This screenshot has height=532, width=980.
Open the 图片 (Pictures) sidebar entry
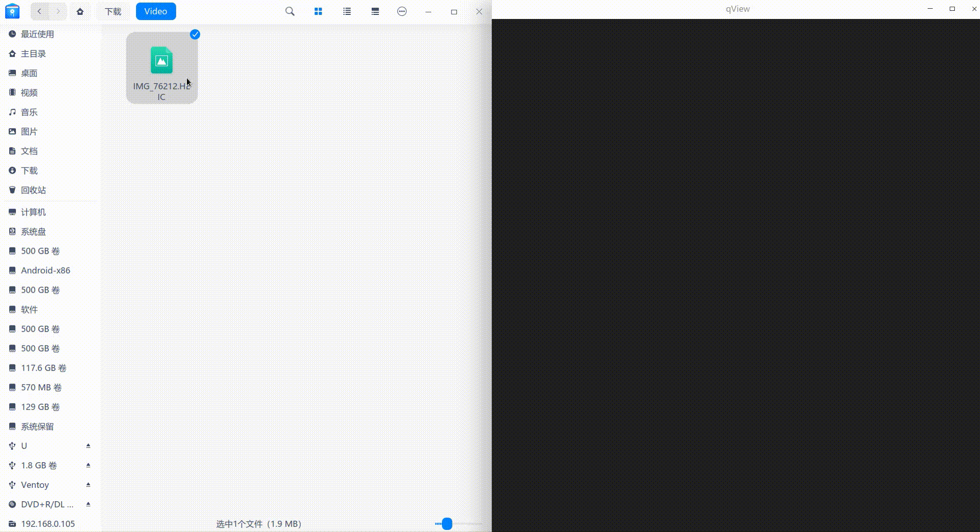30,131
